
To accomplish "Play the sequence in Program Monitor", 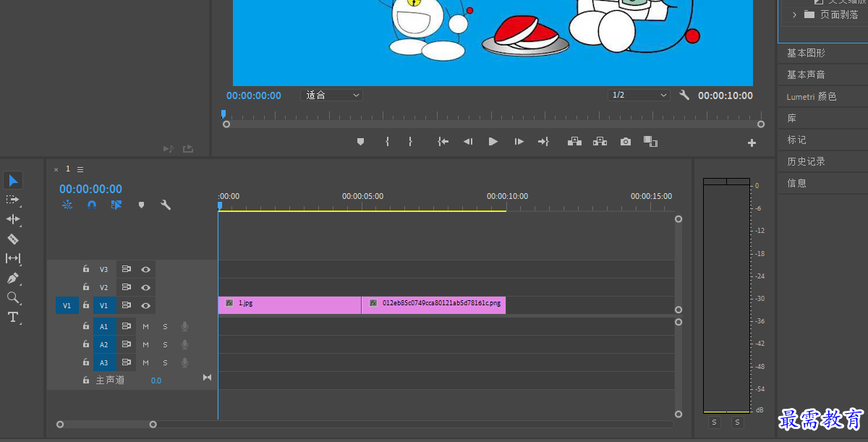I will tap(493, 142).
